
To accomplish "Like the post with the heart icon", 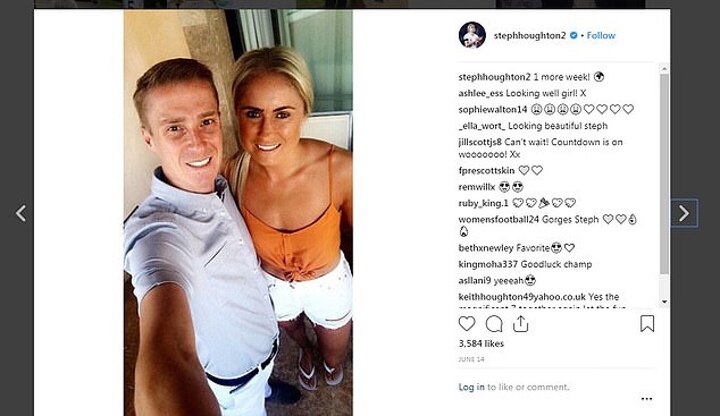I will click(467, 324).
